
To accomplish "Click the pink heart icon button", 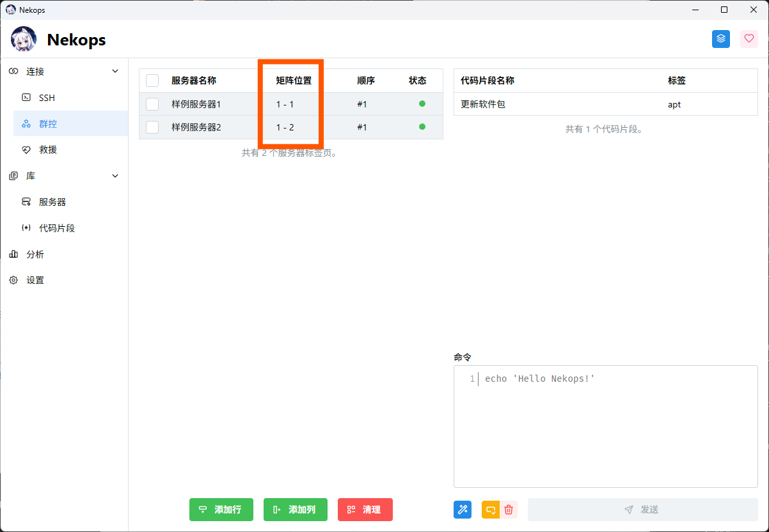I will tap(749, 39).
